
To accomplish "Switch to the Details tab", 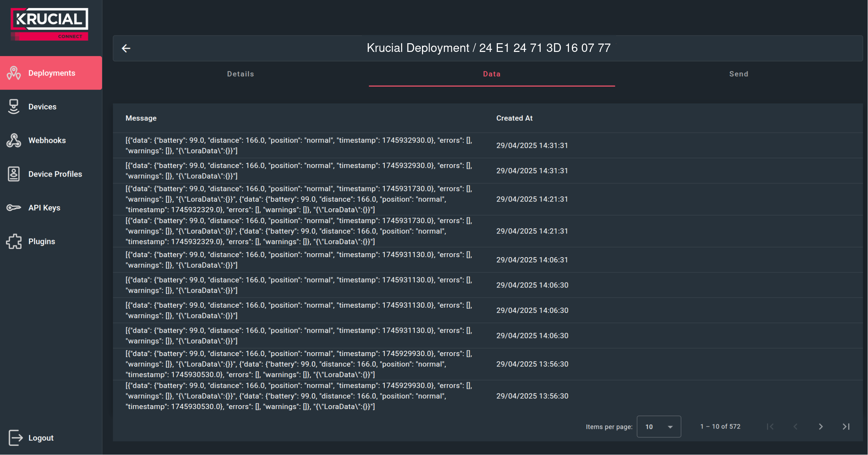I will point(240,74).
